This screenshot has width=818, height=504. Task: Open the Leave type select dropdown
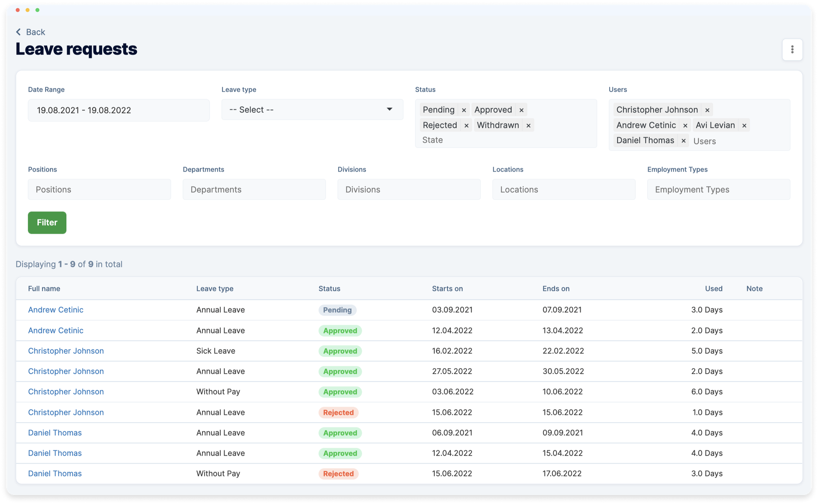coord(312,109)
